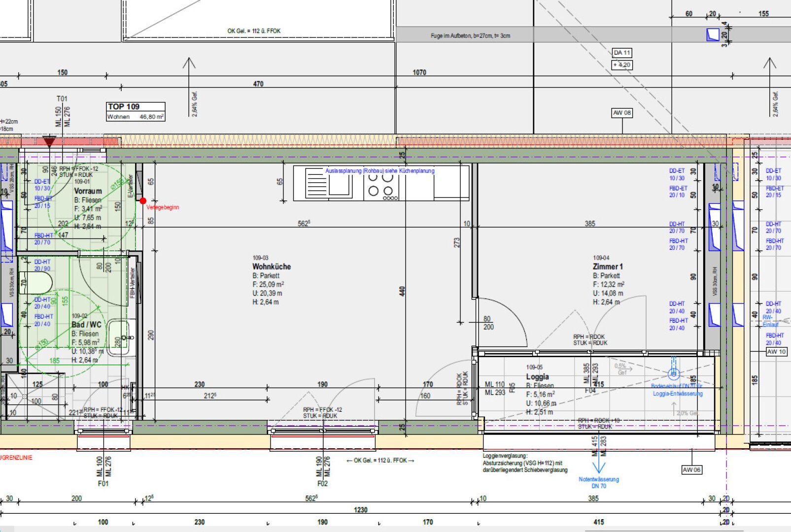Click the HK radiator label
The height and width of the screenshot is (532, 791).
pyautogui.click(x=125, y=388)
